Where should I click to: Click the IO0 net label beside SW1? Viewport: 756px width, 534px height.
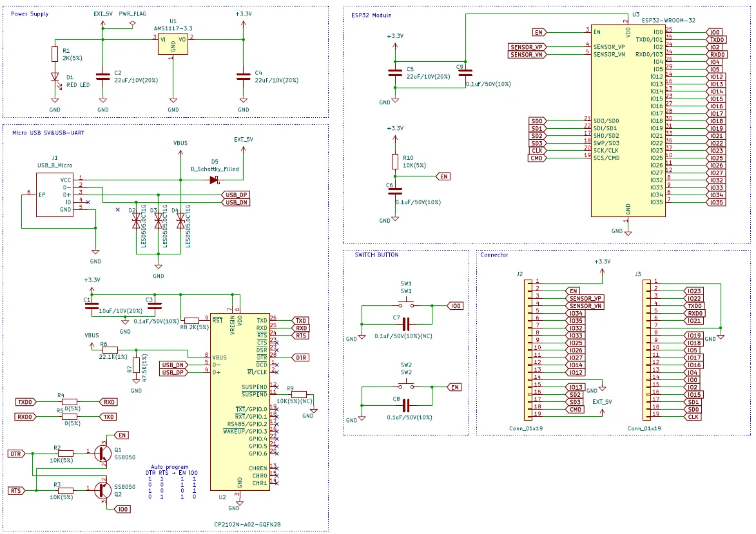(455, 306)
